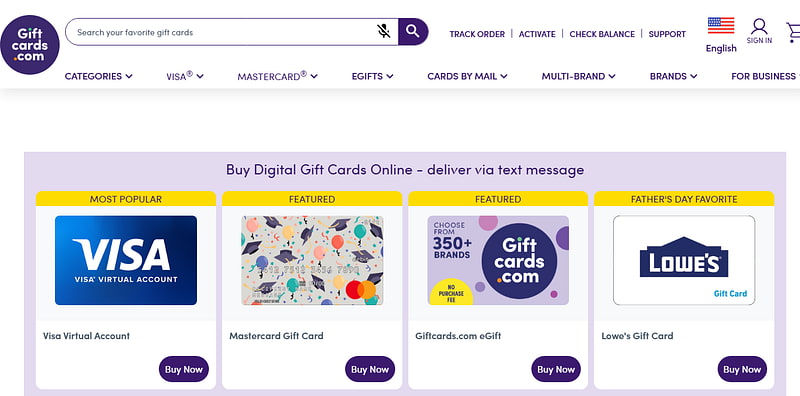The height and width of the screenshot is (396, 800).
Task: Click the magnifying glass search button
Action: click(x=413, y=32)
